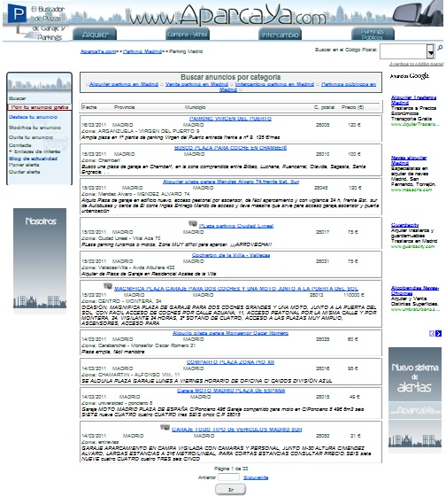Viewport: 446px width, 504px height.
Task: Open COMPARTO PLAZA ZONA PIO XII listing
Action: coord(230,362)
